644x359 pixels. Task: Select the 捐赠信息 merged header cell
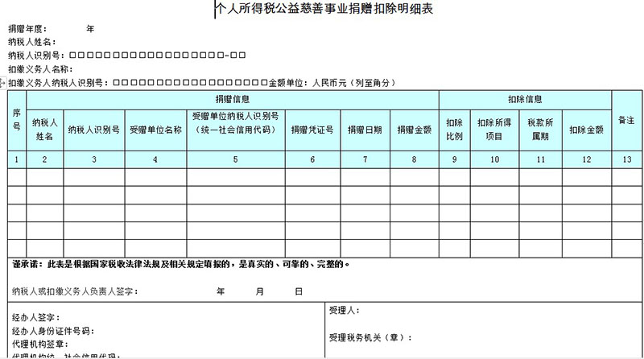click(232, 99)
